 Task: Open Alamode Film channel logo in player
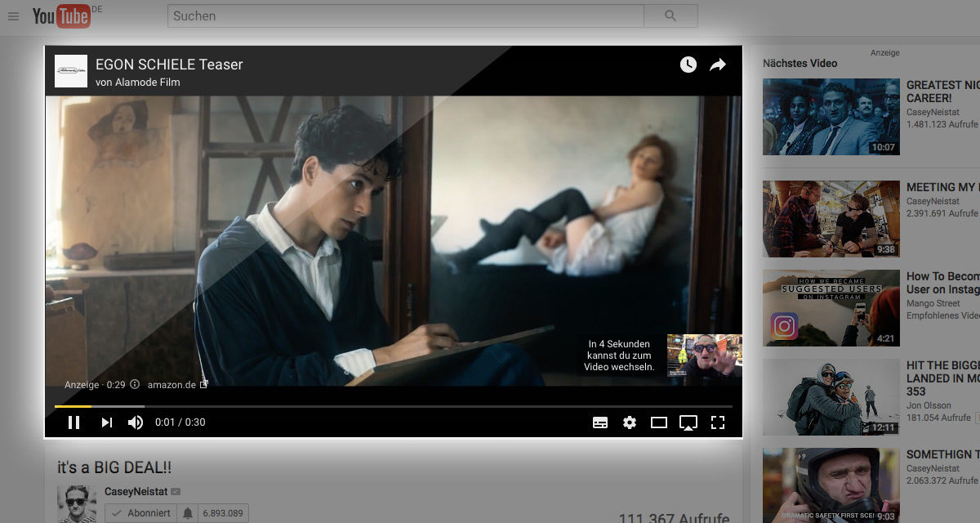pyautogui.click(x=71, y=71)
